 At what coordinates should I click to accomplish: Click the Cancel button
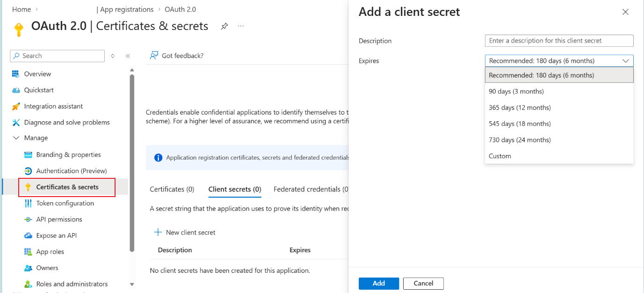[423, 283]
